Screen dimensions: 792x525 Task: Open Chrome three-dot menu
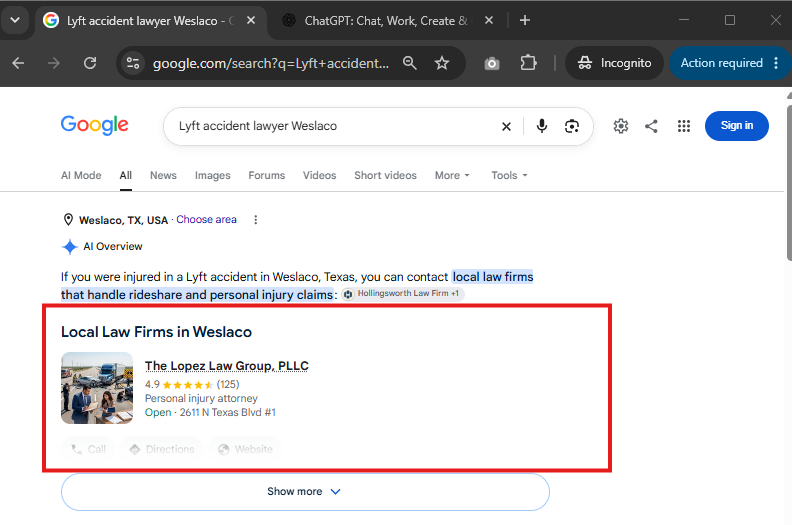(776, 63)
